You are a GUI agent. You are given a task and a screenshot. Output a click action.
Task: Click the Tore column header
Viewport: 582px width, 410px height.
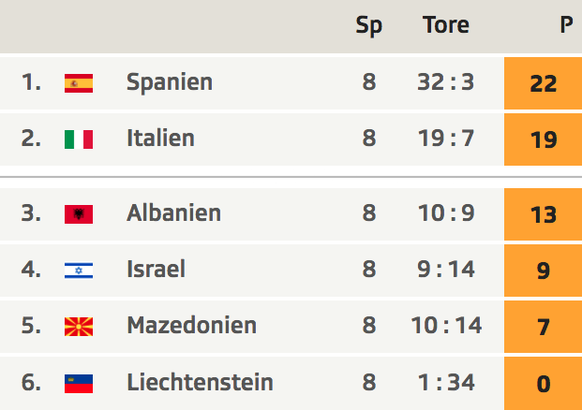[446, 25]
